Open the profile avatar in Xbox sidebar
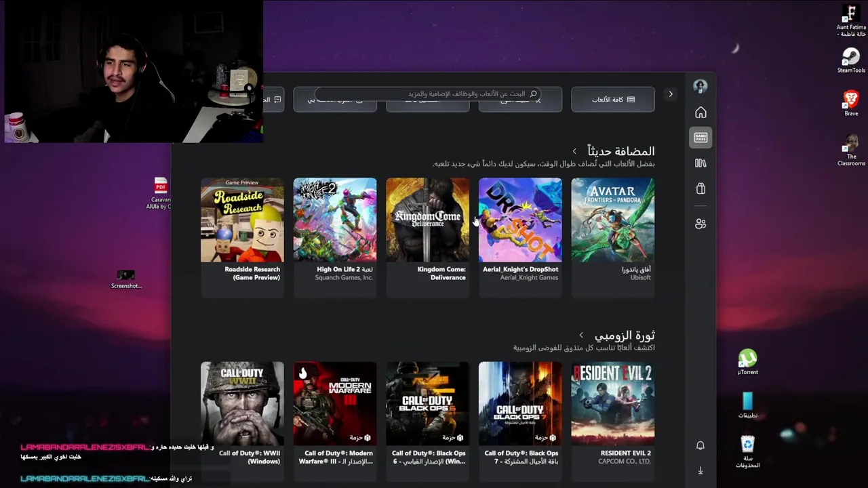This screenshot has width=868, height=488. pos(701,86)
